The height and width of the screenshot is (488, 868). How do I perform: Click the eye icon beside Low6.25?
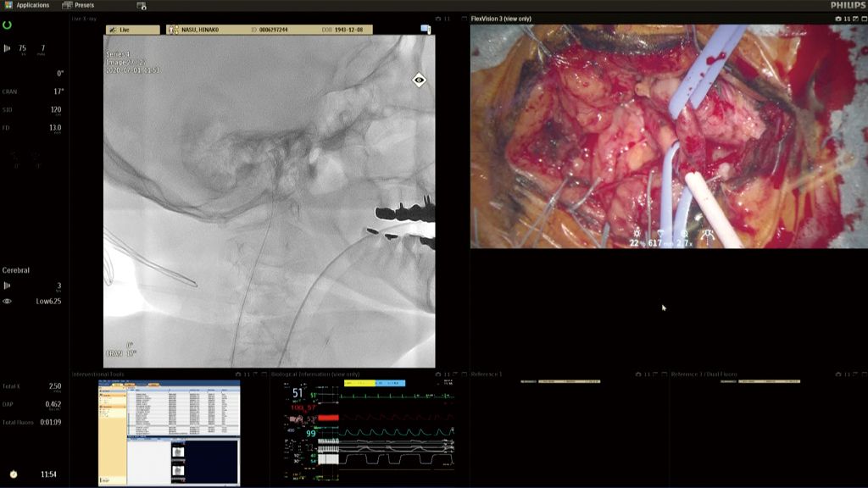click(7, 302)
